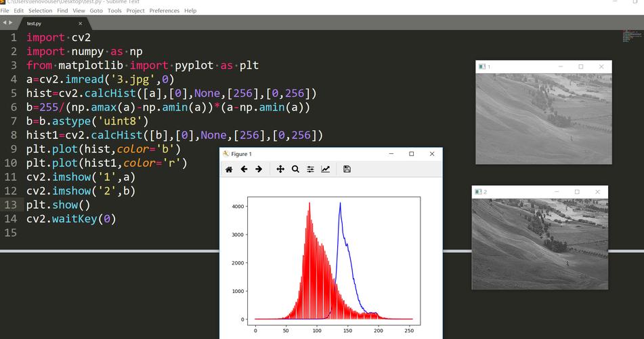Open the Edit menu

coord(18,11)
